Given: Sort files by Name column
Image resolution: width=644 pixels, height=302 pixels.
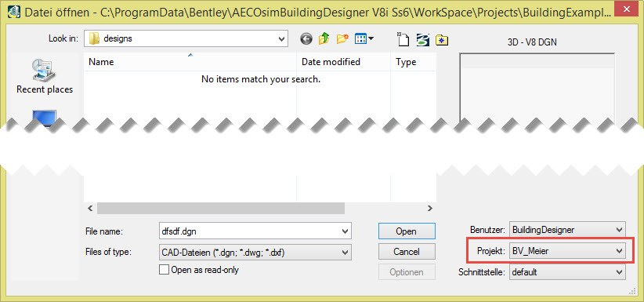Looking at the screenshot, I should click(190, 62).
